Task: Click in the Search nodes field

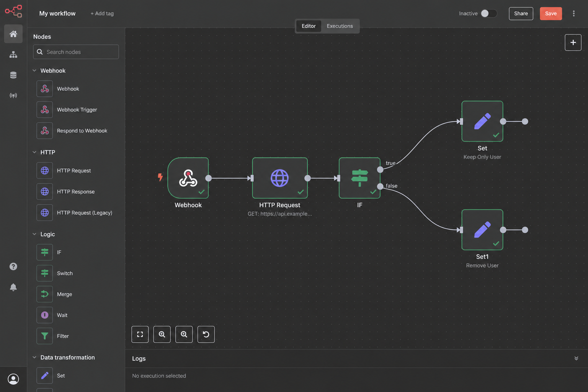Action: [76, 52]
